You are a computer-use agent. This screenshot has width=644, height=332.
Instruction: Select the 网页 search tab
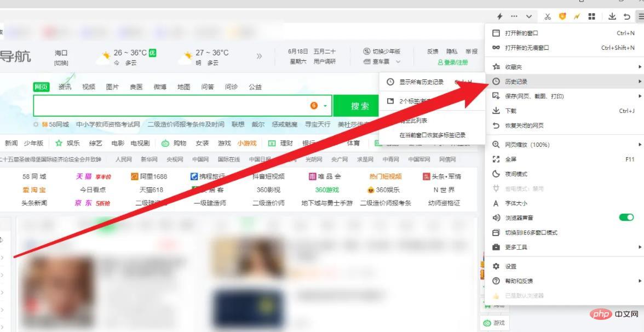coord(41,87)
